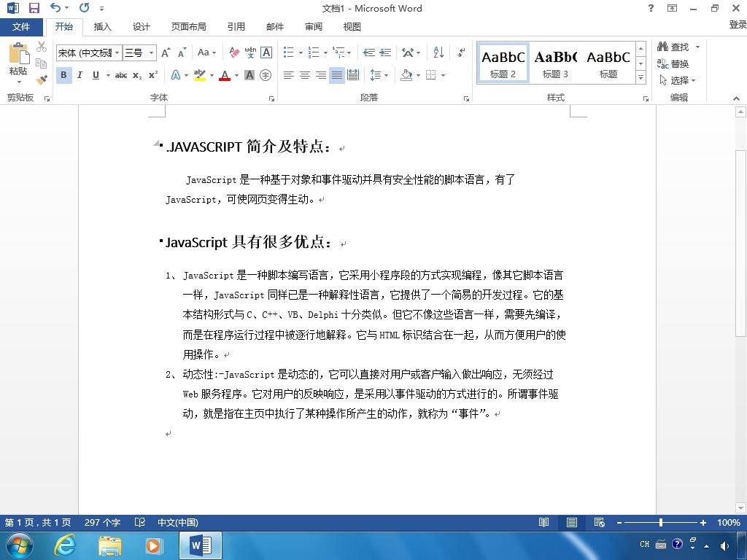Switch to Print Layout view in status bar

tap(572, 522)
